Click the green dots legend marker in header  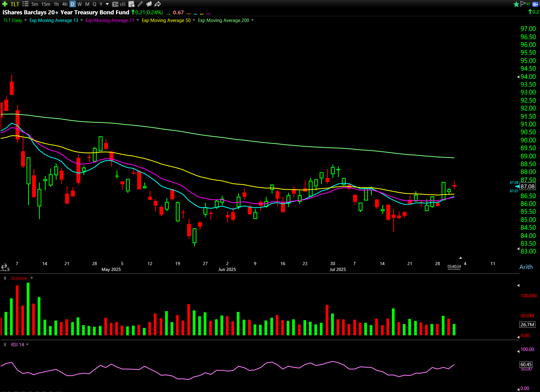169,14
